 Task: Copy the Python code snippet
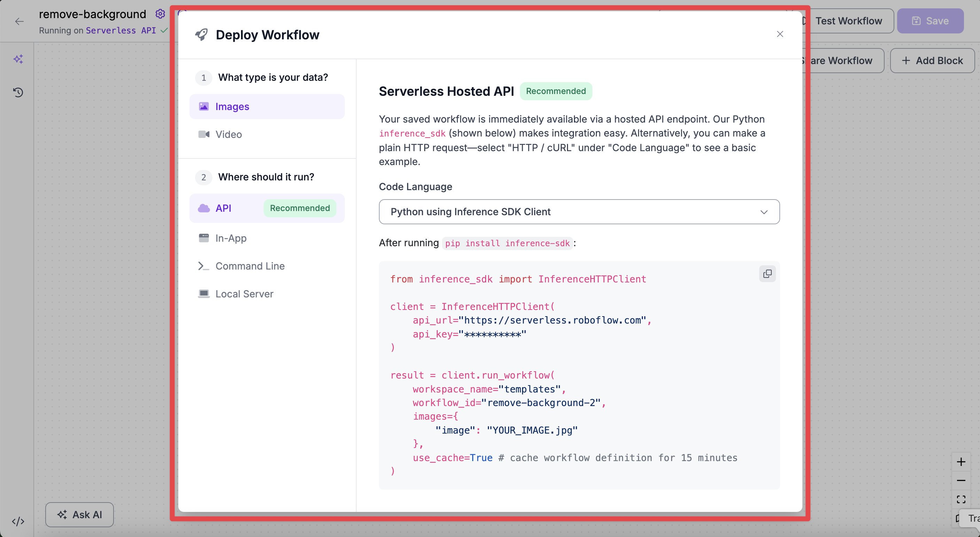click(x=767, y=274)
